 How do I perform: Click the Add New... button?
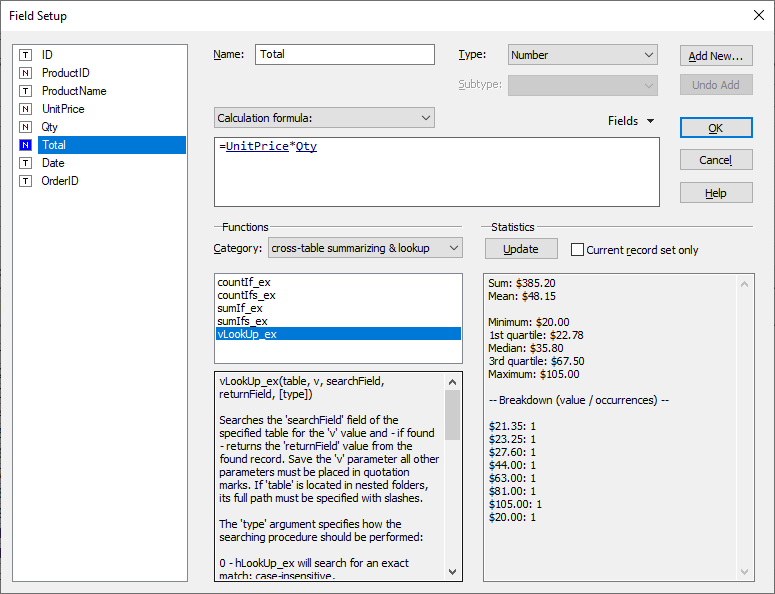(715, 56)
